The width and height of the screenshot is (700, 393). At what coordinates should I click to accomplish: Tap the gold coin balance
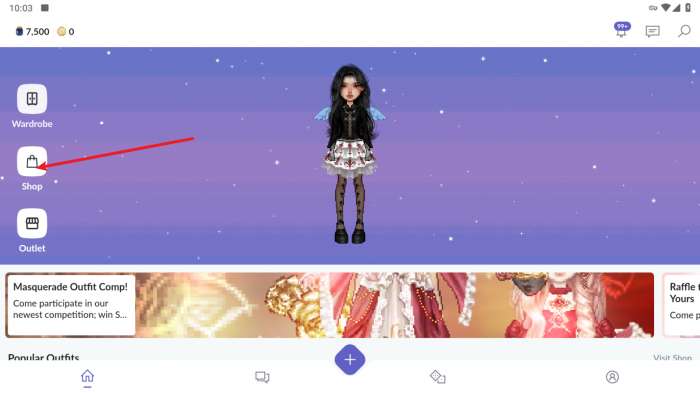point(66,32)
